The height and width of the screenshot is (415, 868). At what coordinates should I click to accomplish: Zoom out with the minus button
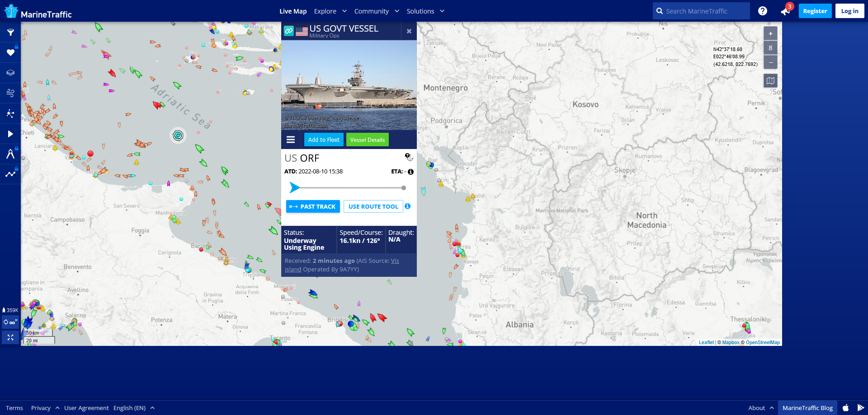[770, 62]
